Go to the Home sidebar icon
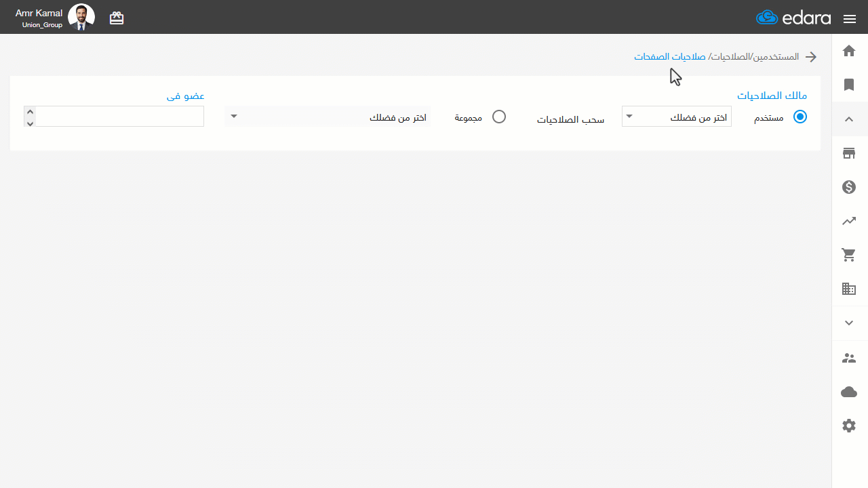 (849, 51)
